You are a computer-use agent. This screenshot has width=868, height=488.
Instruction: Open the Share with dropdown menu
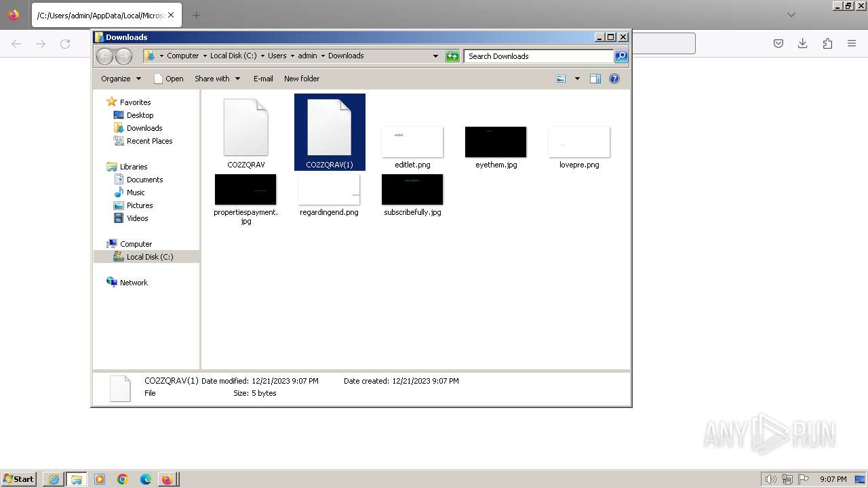(217, 79)
